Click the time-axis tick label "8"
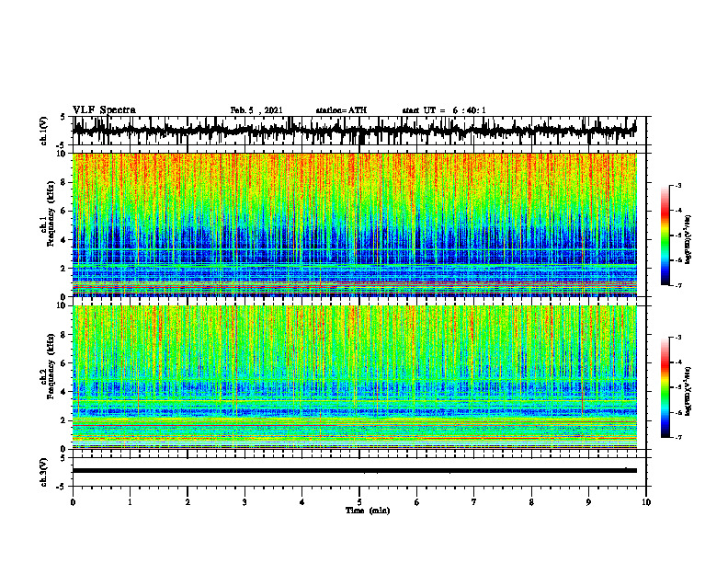 tap(531, 502)
